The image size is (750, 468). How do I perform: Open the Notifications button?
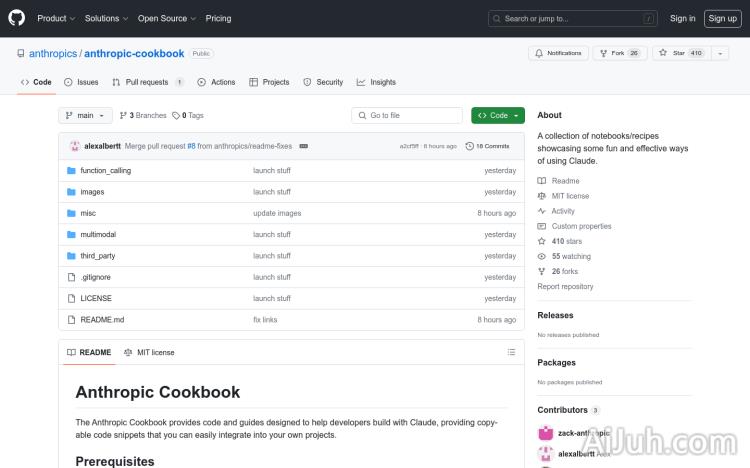click(x=558, y=53)
